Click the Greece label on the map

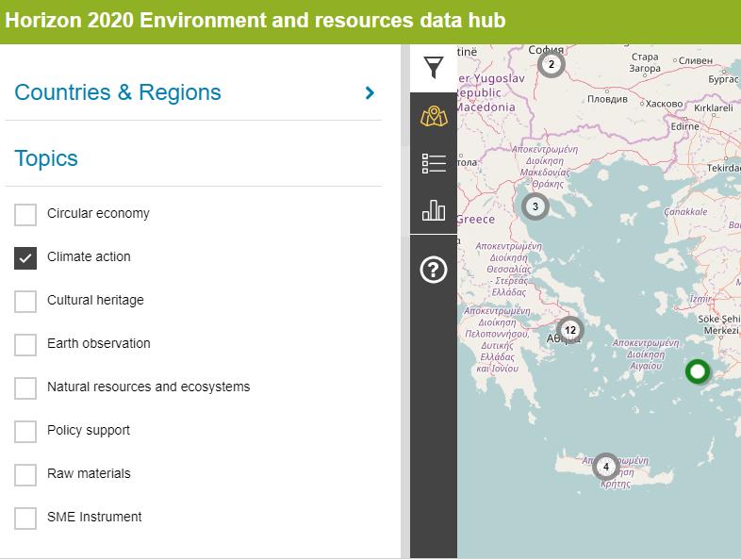(476, 220)
